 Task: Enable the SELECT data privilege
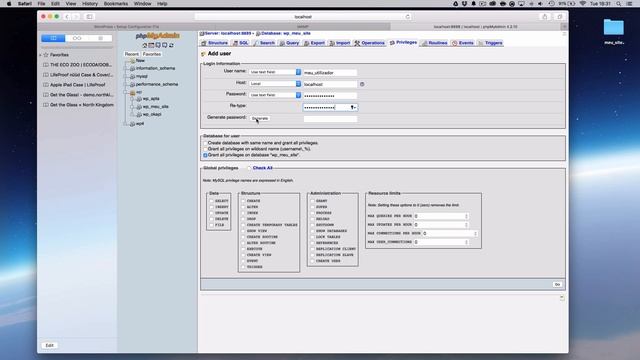(211, 201)
